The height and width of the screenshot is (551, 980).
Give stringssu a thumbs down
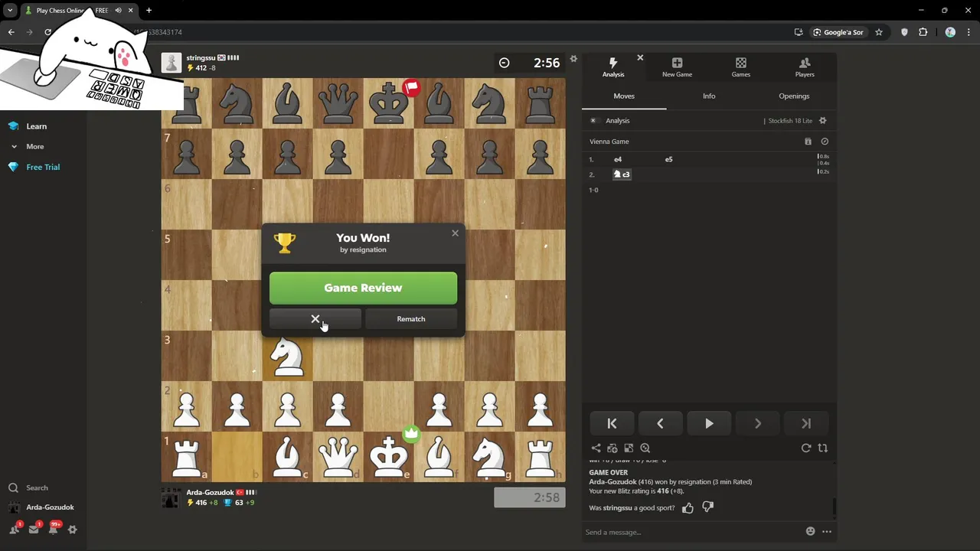click(708, 507)
